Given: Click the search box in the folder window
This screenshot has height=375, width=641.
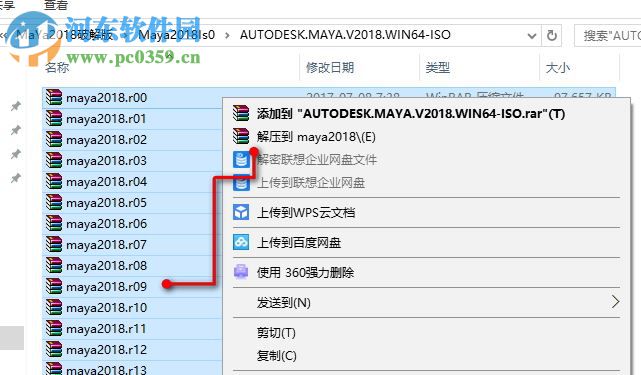Looking at the screenshot, I should (x=607, y=36).
